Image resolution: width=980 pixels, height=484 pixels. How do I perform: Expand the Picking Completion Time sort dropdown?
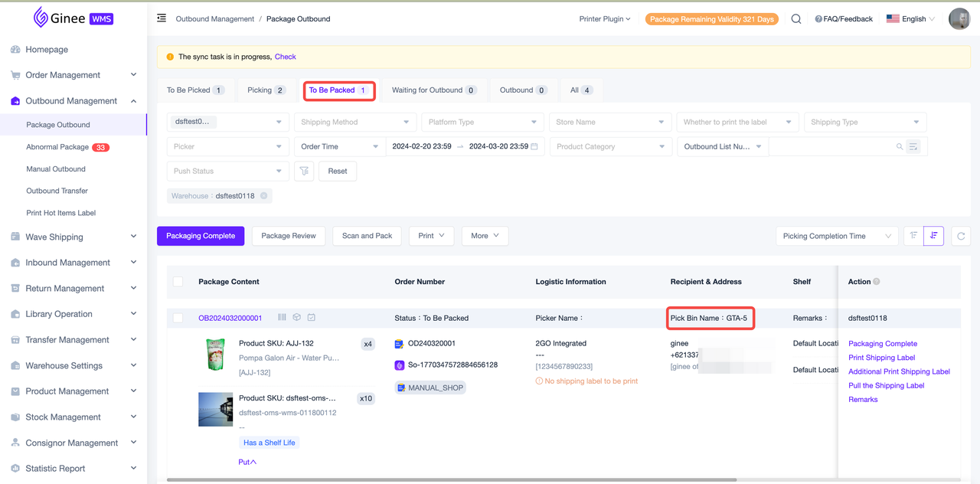point(837,237)
